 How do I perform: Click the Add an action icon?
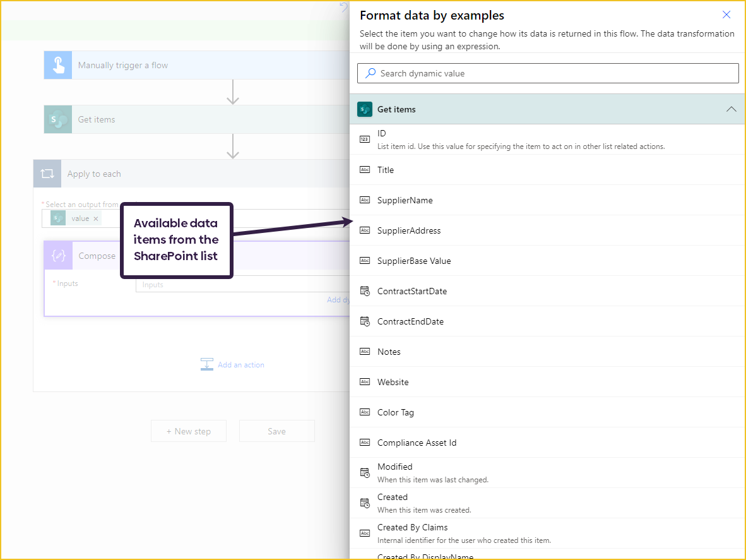click(x=207, y=364)
